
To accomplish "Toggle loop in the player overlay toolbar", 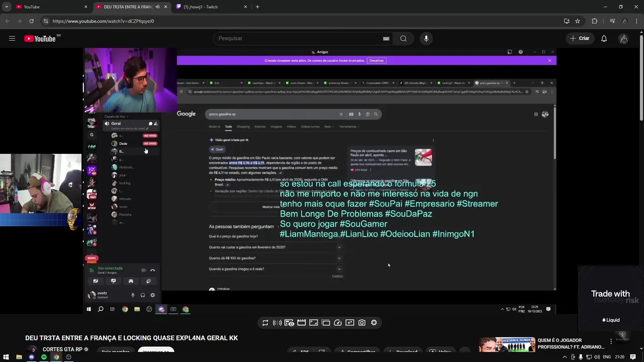I will click(x=265, y=323).
